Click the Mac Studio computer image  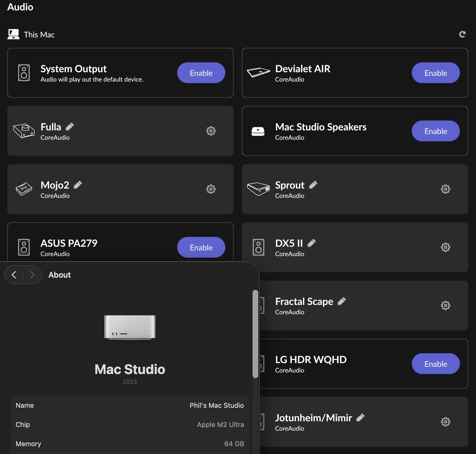[130, 327]
